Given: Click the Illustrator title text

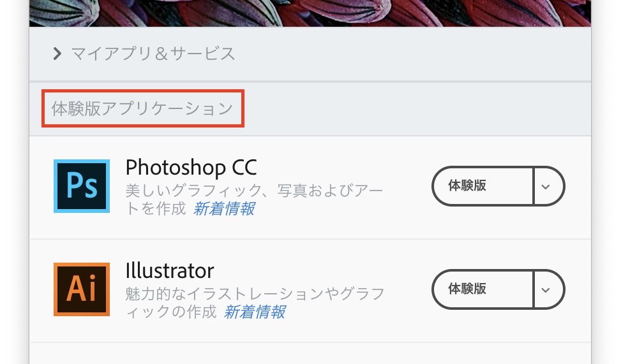Looking at the screenshot, I should 169,271.
